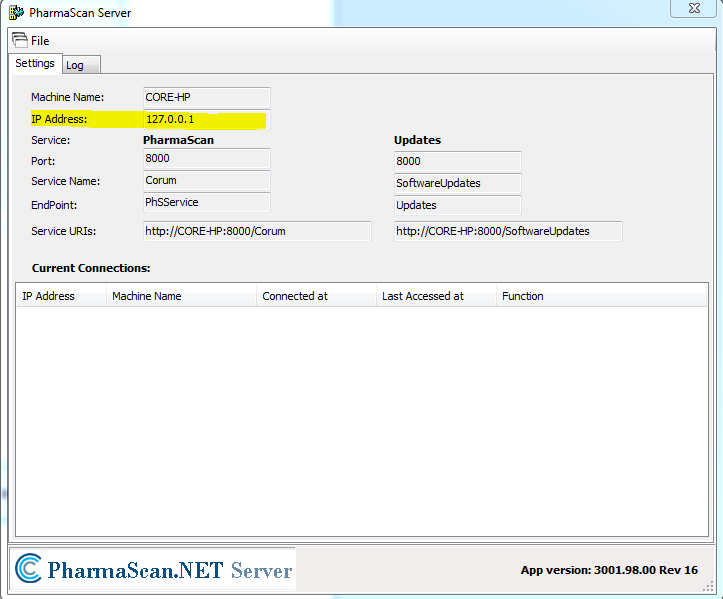The width and height of the screenshot is (723, 599).
Task: Click the Corum service URI field
Action: [x=257, y=231]
